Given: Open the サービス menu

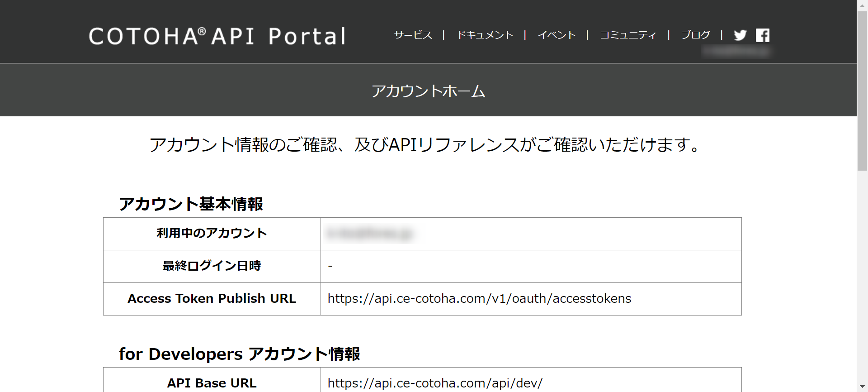Looking at the screenshot, I should [413, 35].
